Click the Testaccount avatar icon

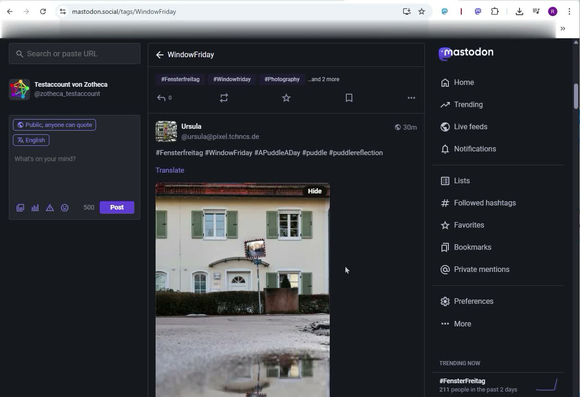(19, 89)
